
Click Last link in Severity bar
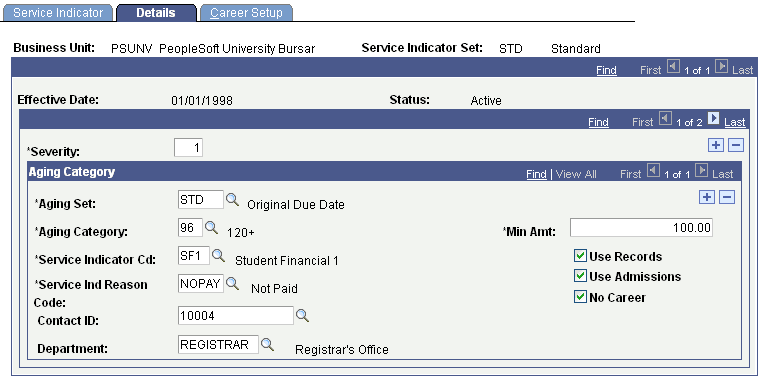(x=734, y=122)
